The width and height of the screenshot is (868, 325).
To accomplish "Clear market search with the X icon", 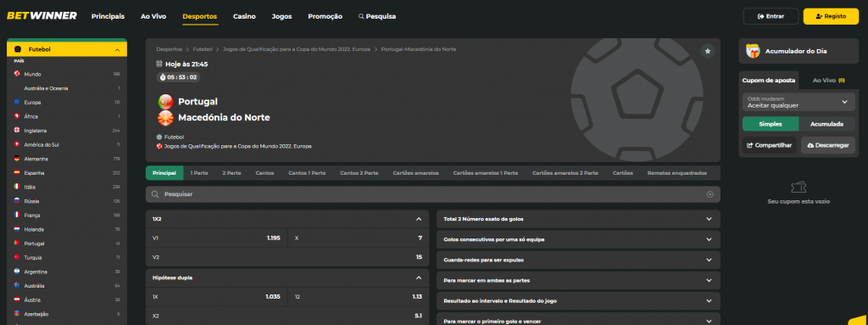I will [x=709, y=194].
